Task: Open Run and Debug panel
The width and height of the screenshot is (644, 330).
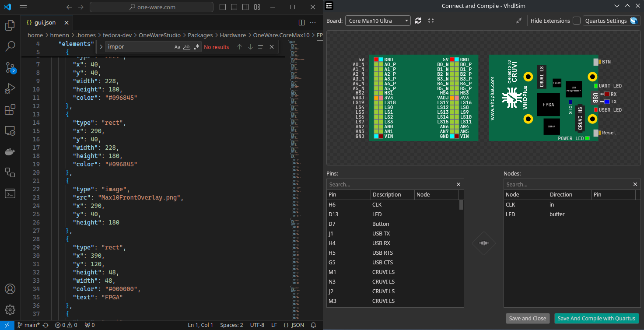Action: point(10,88)
